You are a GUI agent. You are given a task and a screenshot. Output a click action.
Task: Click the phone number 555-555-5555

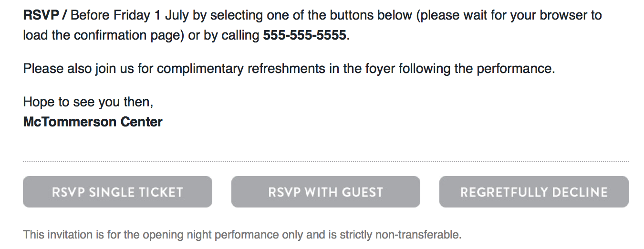[x=304, y=35]
